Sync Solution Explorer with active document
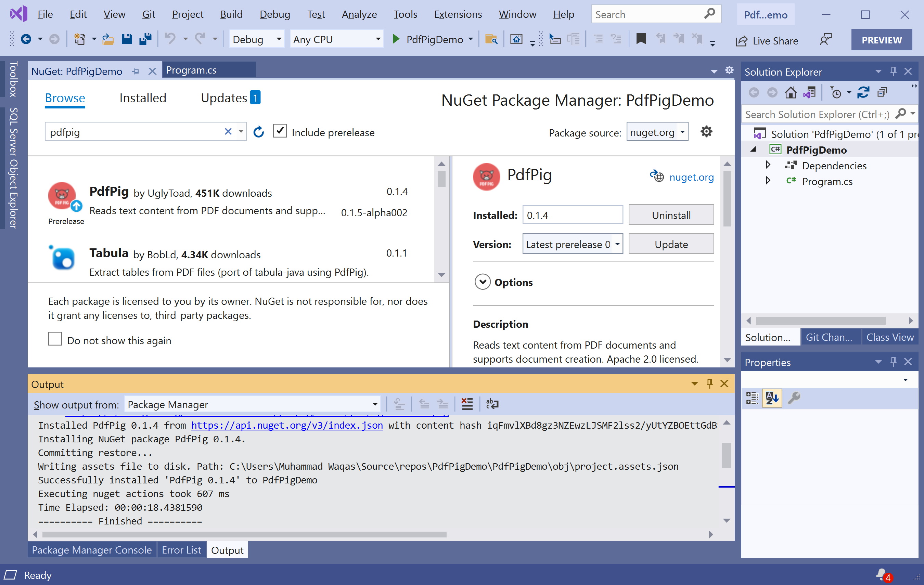Image resolution: width=924 pixels, height=585 pixels. [863, 92]
